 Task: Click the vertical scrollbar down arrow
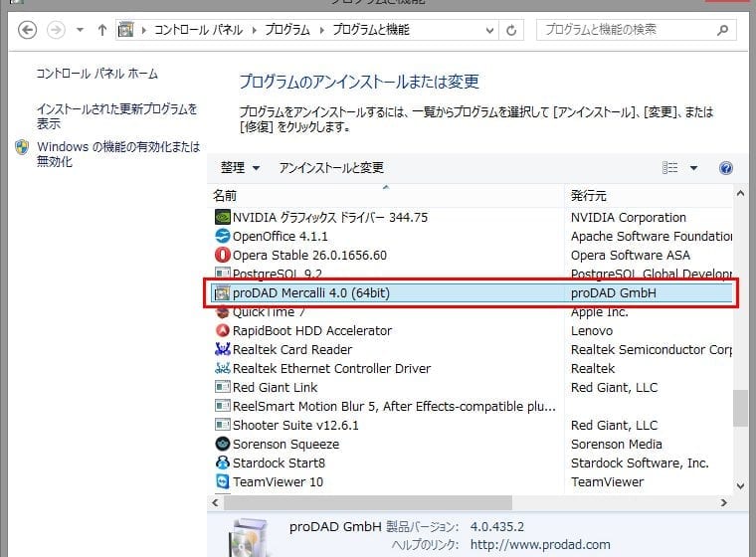[740, 486]
